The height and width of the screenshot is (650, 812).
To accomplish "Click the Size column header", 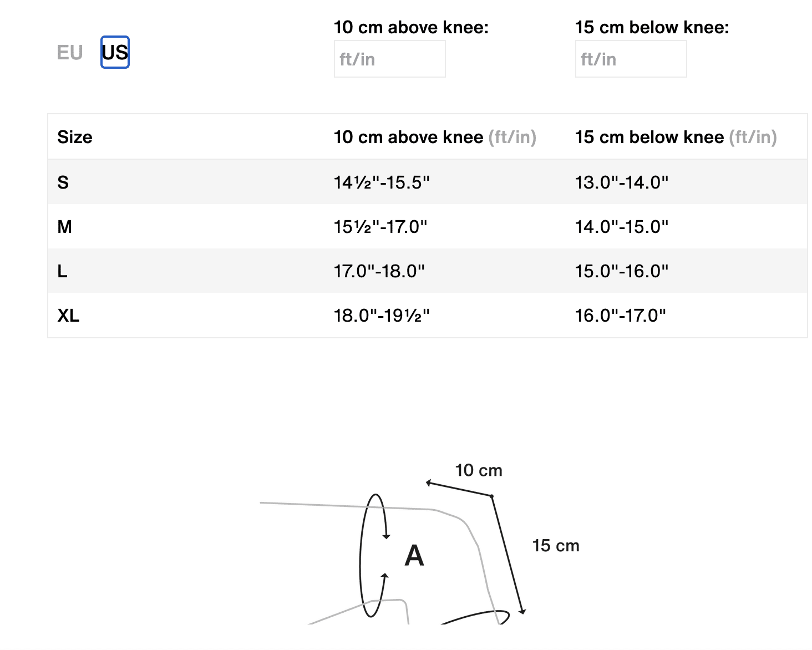I will tap(74, 137).
